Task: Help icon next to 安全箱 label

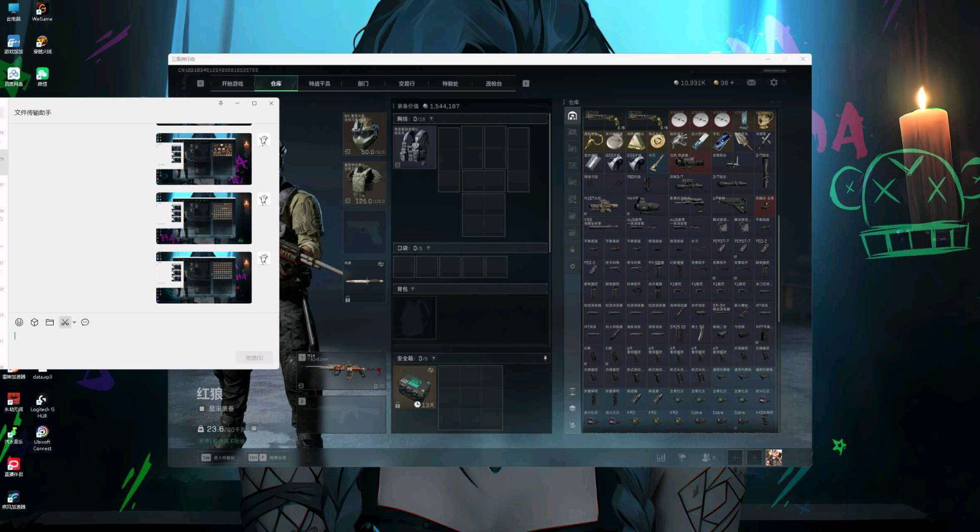Action: 433,358
